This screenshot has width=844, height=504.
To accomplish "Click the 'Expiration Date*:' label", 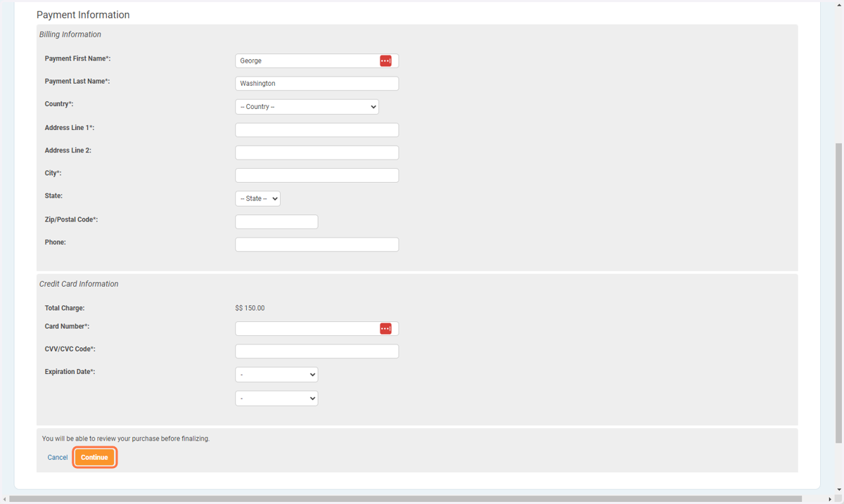I will coord(70,372).
